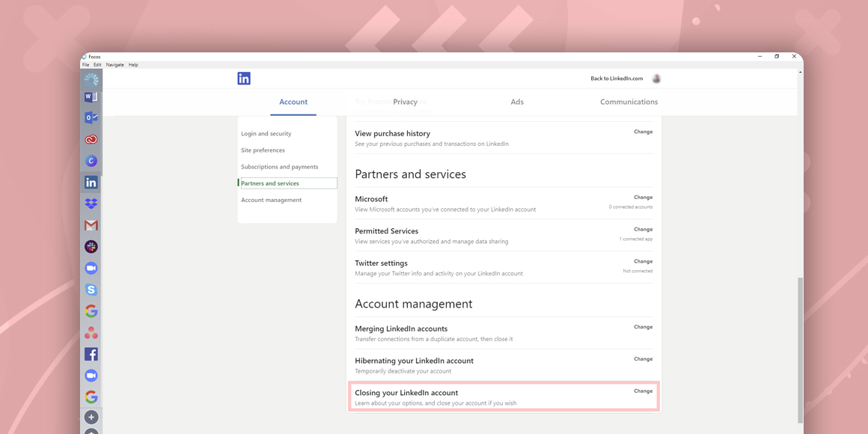Launch Outlook from the app sidebar

pyautogui.click(x=91, y=118)
